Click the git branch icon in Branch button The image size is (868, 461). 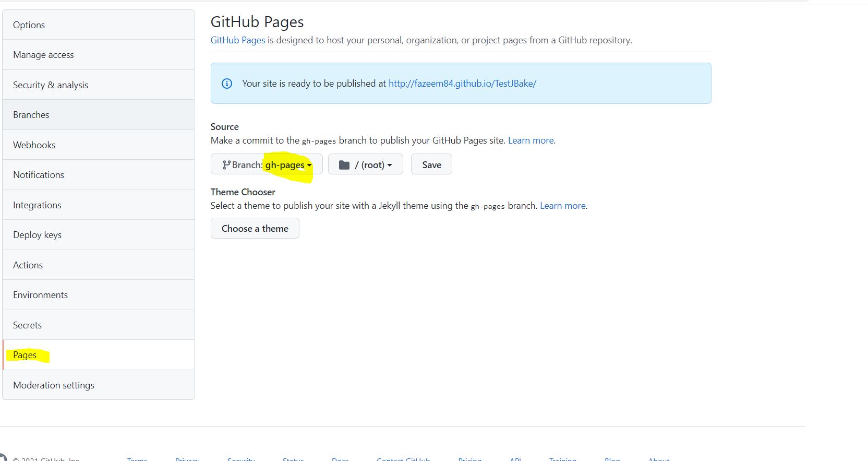[x=226, y=165]
